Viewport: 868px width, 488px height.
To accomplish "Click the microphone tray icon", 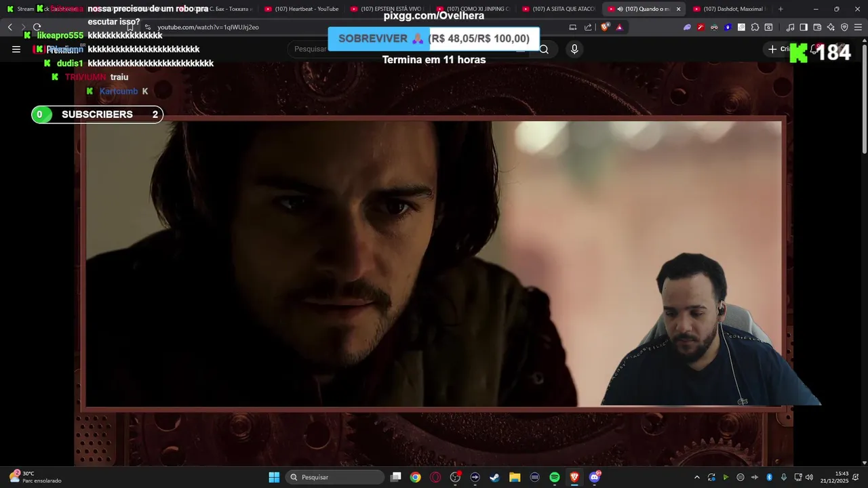I will click(784, 477).
